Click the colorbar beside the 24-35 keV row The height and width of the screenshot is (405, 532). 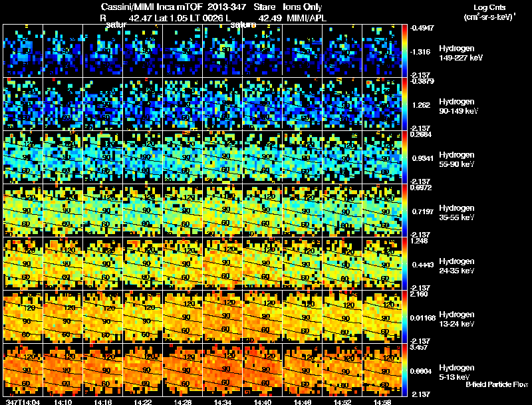point(404,263)
